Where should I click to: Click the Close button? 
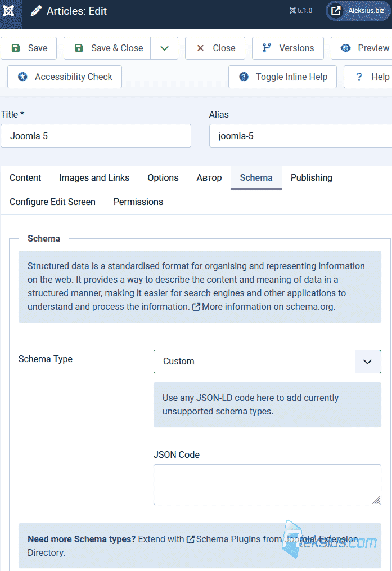(215, 48)
